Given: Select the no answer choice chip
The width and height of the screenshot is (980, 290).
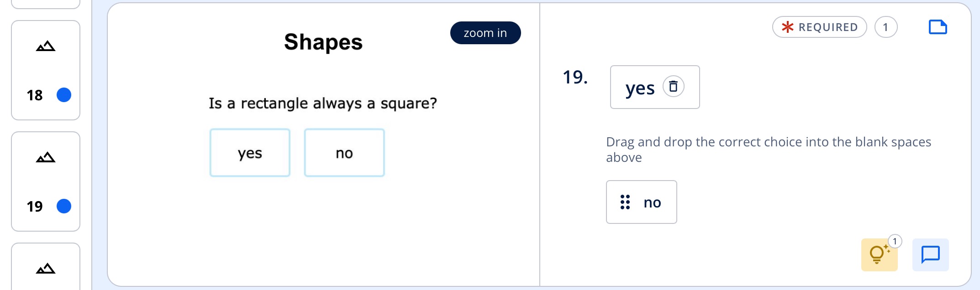Looking at the screenshot, I should [x=641, y=202].
